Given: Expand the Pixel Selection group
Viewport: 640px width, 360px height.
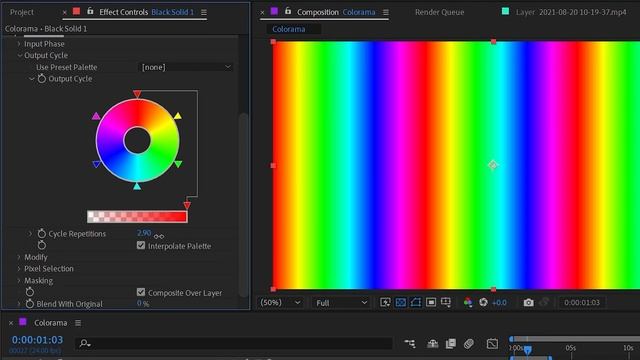Looking at the screenshot, I should [19, 269].
